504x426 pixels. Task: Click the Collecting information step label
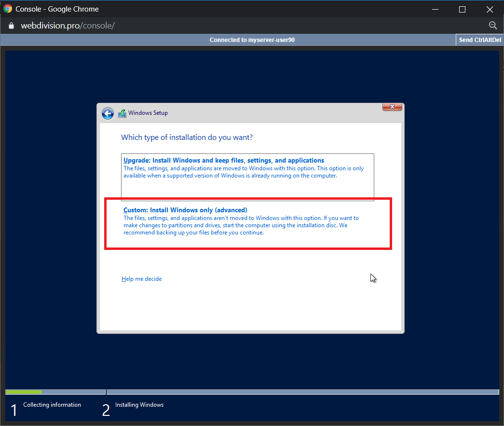[52, 405]
